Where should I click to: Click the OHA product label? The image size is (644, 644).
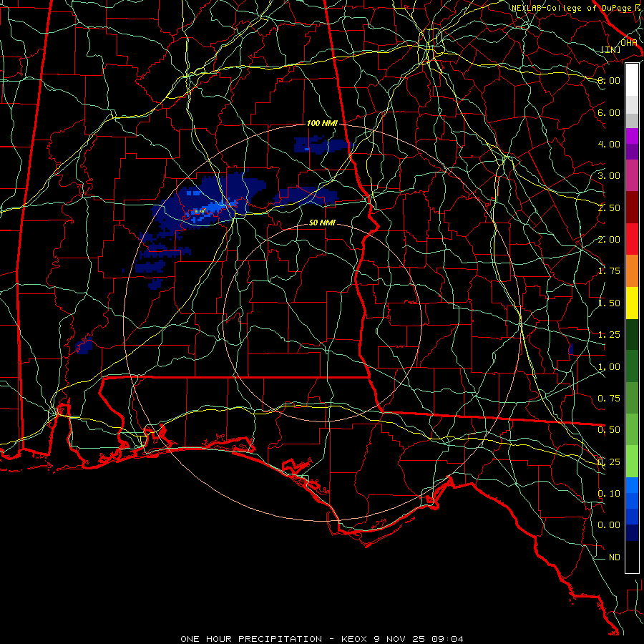tap(628, 43)
